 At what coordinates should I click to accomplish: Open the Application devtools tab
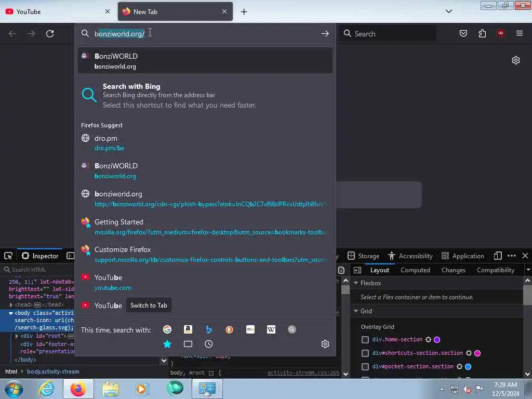(x=463, y=256)
